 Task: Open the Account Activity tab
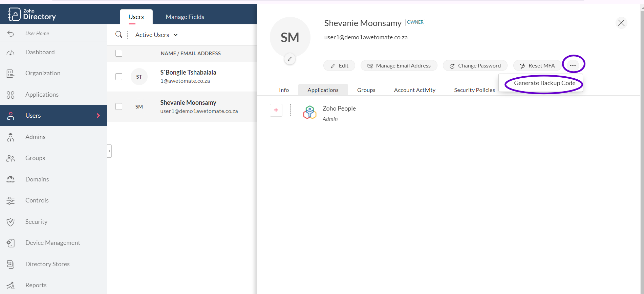click(x=414, y=90)
